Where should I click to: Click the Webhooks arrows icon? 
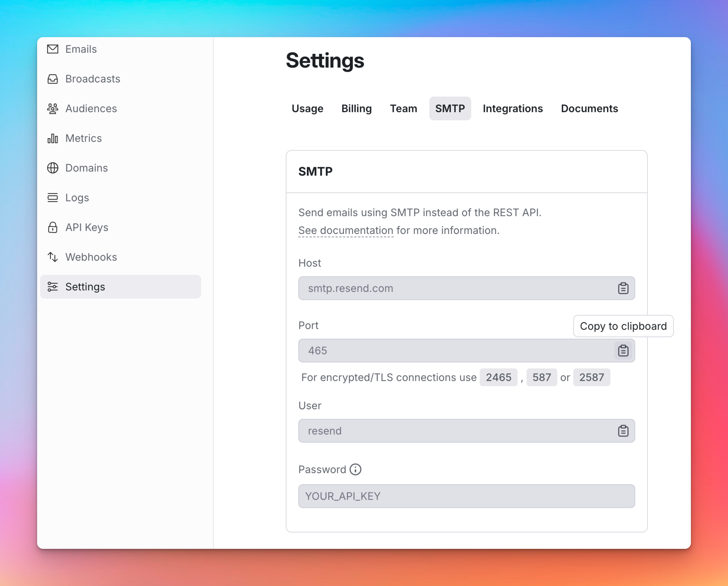53,257
